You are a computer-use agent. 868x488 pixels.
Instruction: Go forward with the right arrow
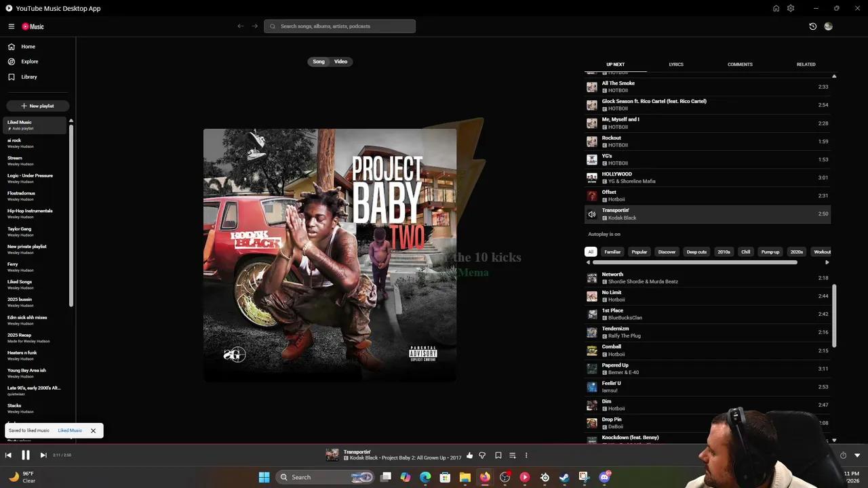255,26
